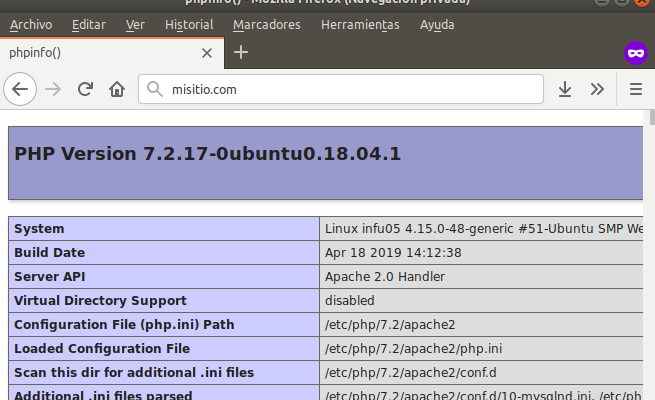Click the /etc/php/7.2/apache2 path value
The image size is (655, 400).
(x=390, y=325)
